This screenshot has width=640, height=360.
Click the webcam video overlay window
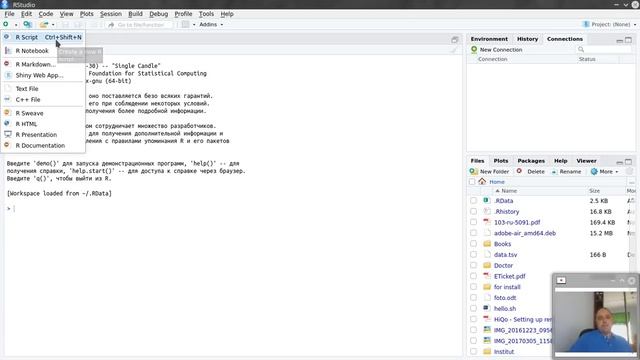point(596,316)
